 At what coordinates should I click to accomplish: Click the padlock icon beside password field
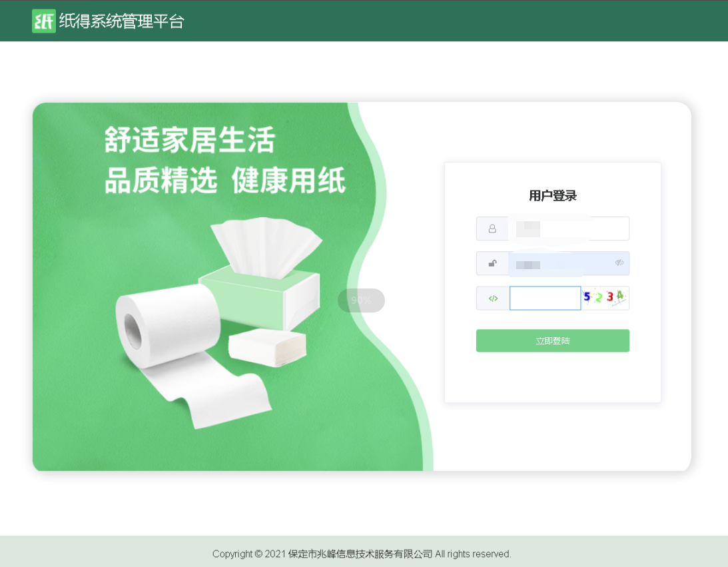(x=492, y=263)
